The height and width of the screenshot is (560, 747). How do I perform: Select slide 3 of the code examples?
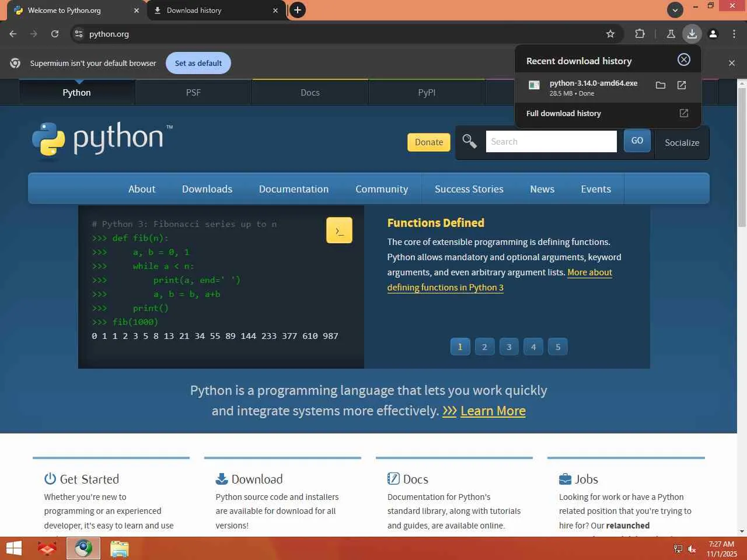tap(509, 347)
